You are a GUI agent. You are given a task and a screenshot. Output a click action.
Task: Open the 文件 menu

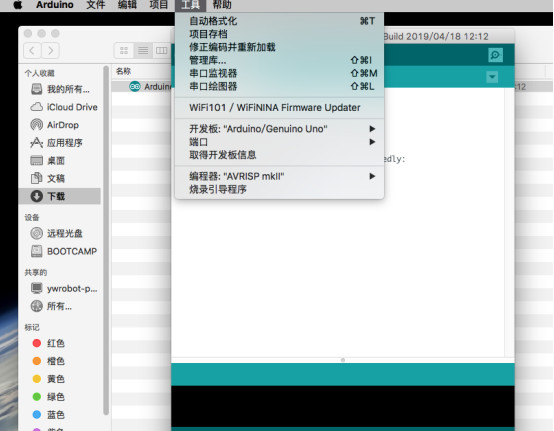[96, 5]
